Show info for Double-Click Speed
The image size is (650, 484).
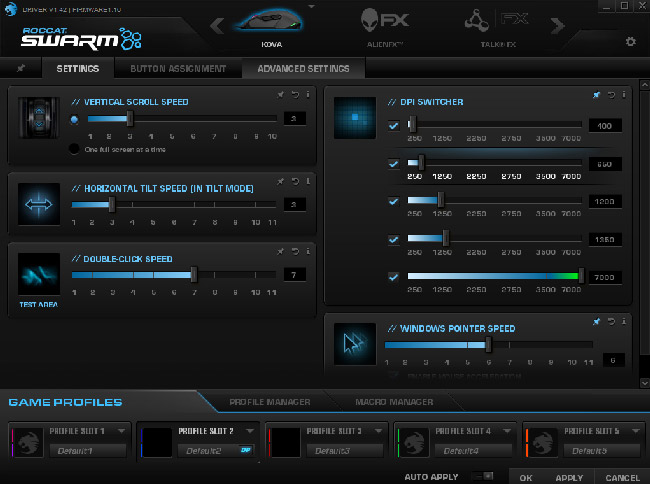[308, 251]
